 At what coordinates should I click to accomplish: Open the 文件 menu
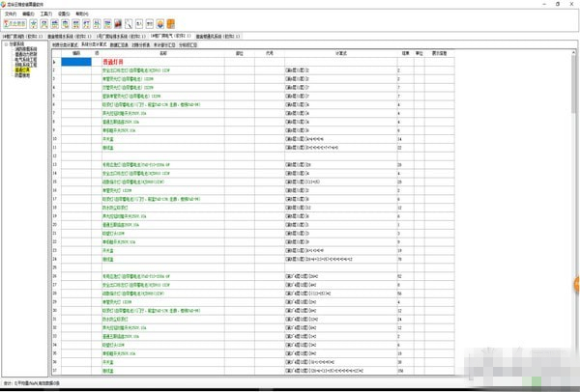pyautogui.click(x=10, y=14)
